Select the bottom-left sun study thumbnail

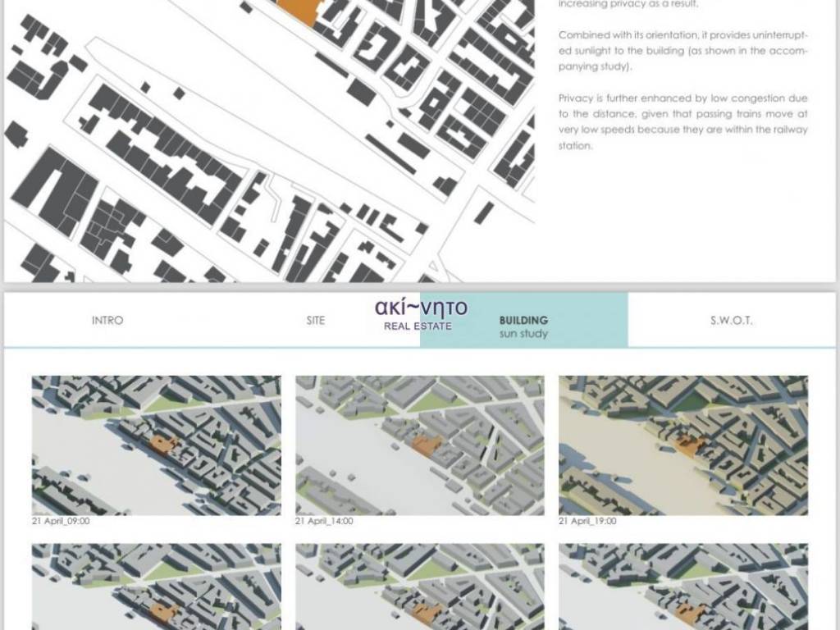(156, 586)
